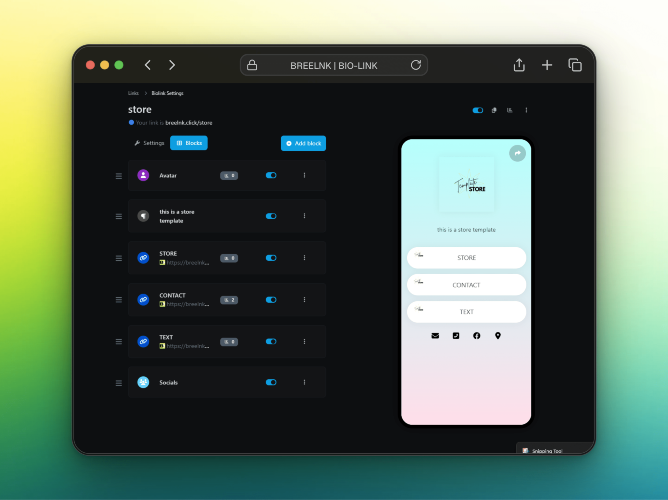Toggle the STORE block switch
668x500 pixels.
(x=271, y=258)
